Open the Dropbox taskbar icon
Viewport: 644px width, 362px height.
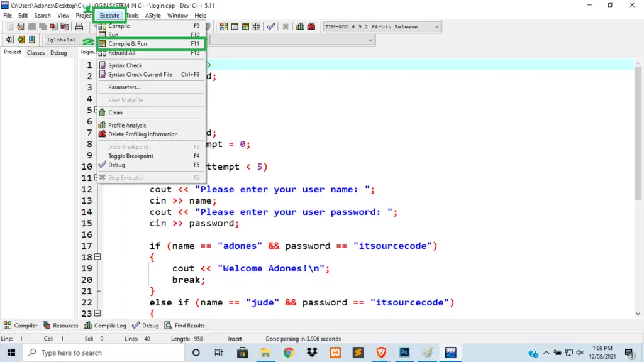tap(312, 353)
